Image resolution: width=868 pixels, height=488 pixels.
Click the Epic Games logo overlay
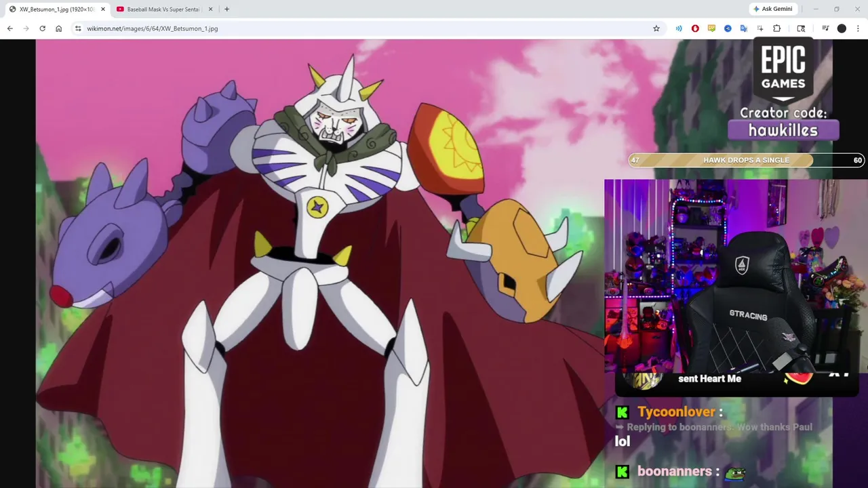click(x=783, y=70)
